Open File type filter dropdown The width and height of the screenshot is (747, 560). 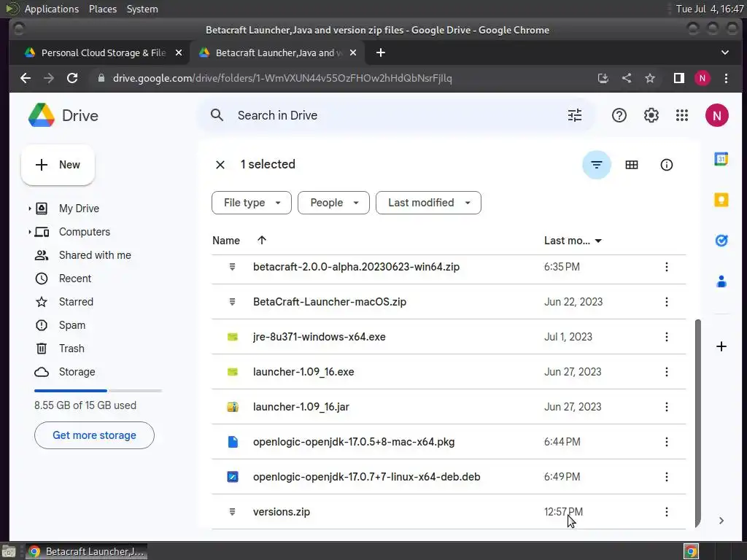pyautogui.click(x=252, y=203)
